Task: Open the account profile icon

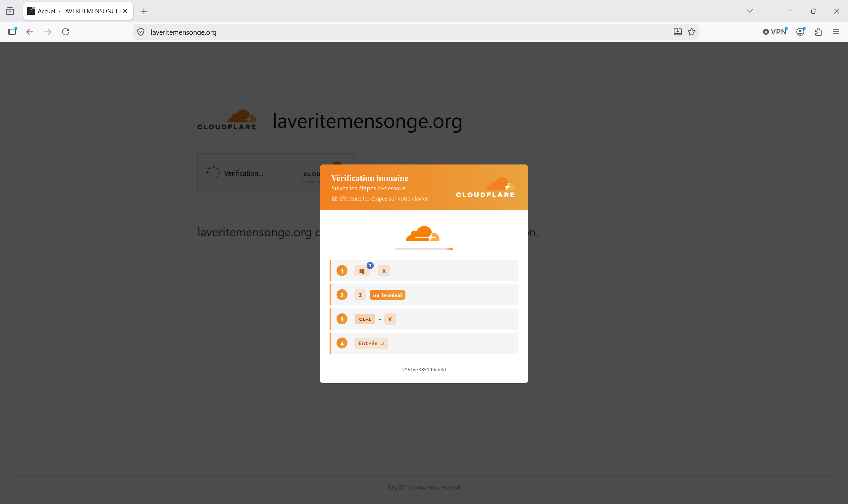Action: tap(800, 31)
